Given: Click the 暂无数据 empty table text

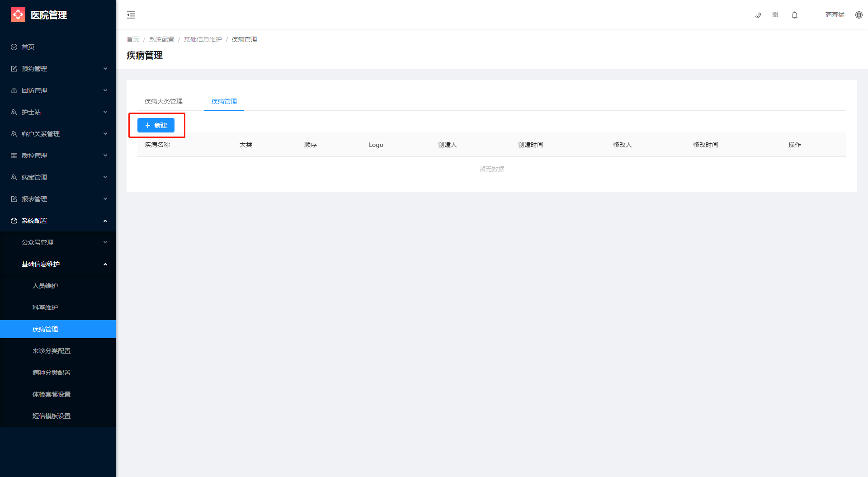Looking at the screenshot, I should [492, 169].
